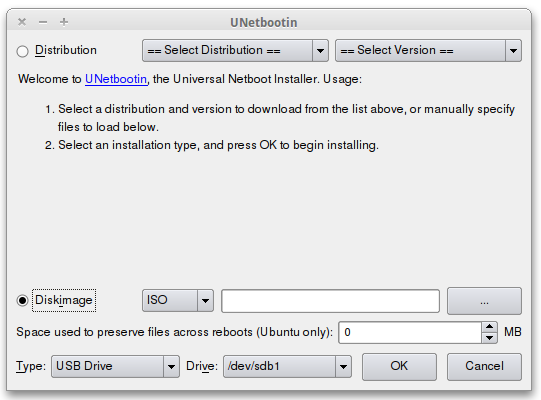Click the Cancel button
Screen dimensions: 541x400
point(484,367)
